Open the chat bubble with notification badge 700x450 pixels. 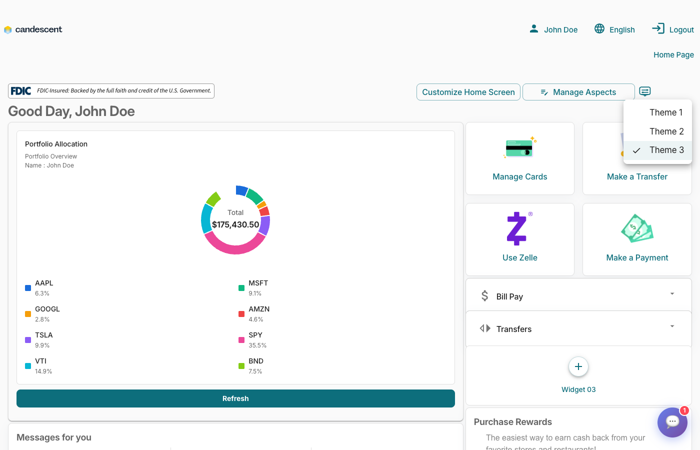[x=672, y=422]
